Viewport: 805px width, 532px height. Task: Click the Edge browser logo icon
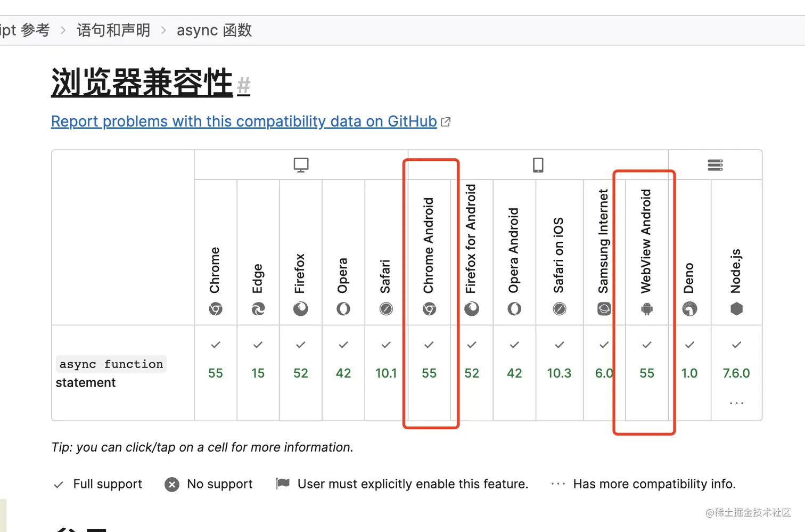pos(258,309)
